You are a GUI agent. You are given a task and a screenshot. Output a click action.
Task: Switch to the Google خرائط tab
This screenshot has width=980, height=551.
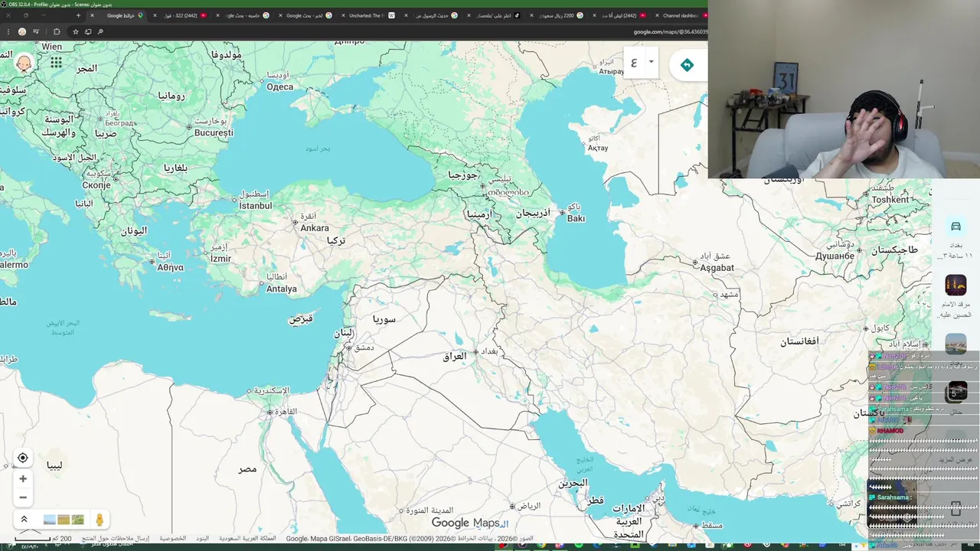pos(121,15)
